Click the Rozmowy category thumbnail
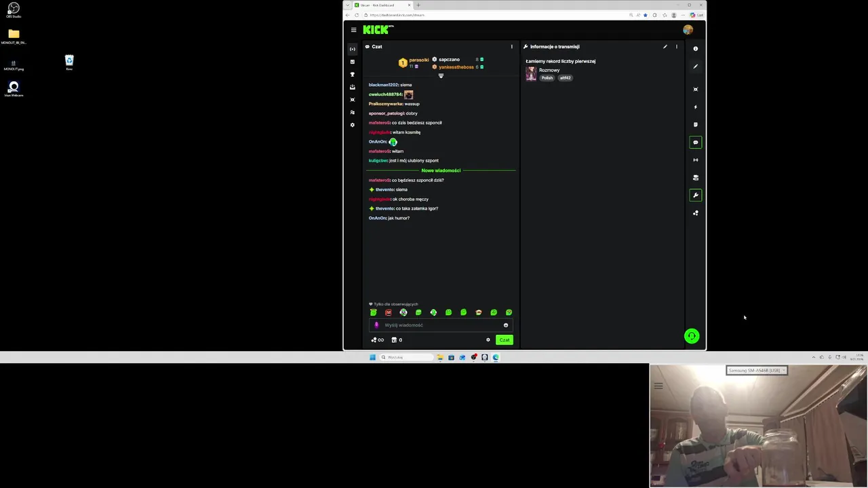This screenshot has height=488, width=868. tap(531, 74)
